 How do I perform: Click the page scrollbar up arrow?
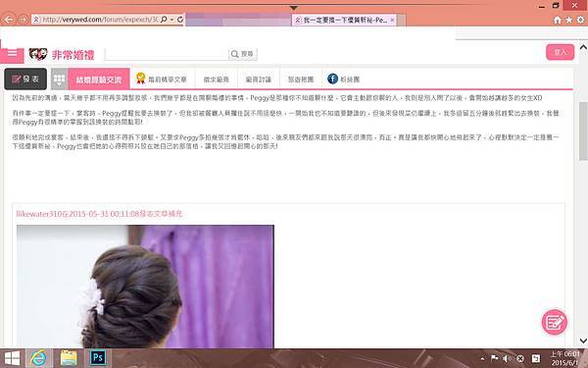(x=583, y=47)
